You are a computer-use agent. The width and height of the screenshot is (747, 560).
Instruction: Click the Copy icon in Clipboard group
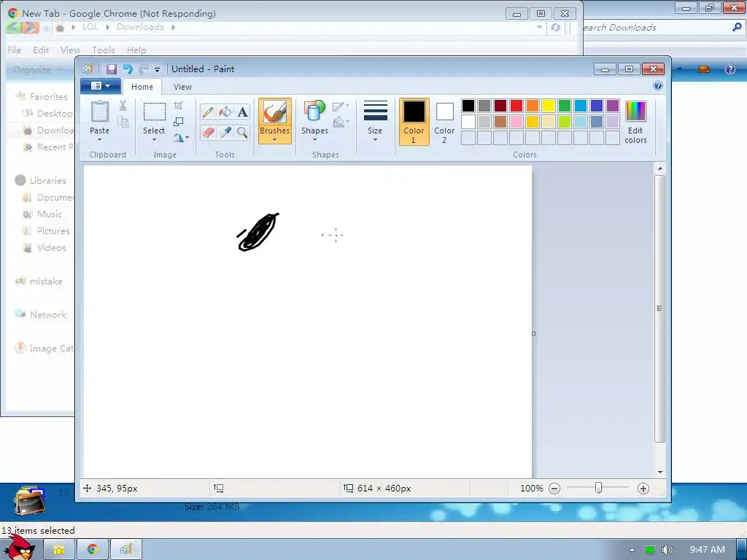click(123, 122)
